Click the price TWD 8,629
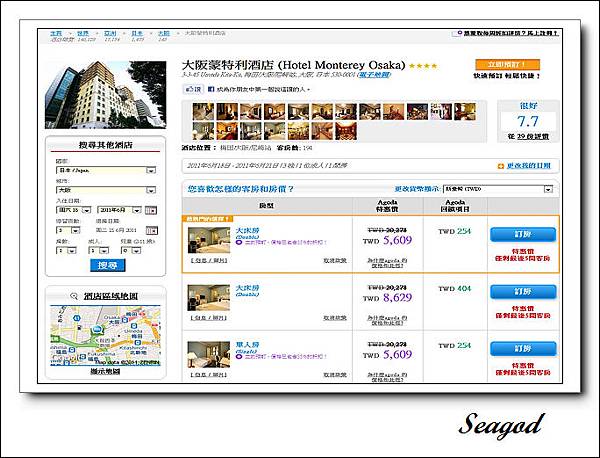 point(388,298)
